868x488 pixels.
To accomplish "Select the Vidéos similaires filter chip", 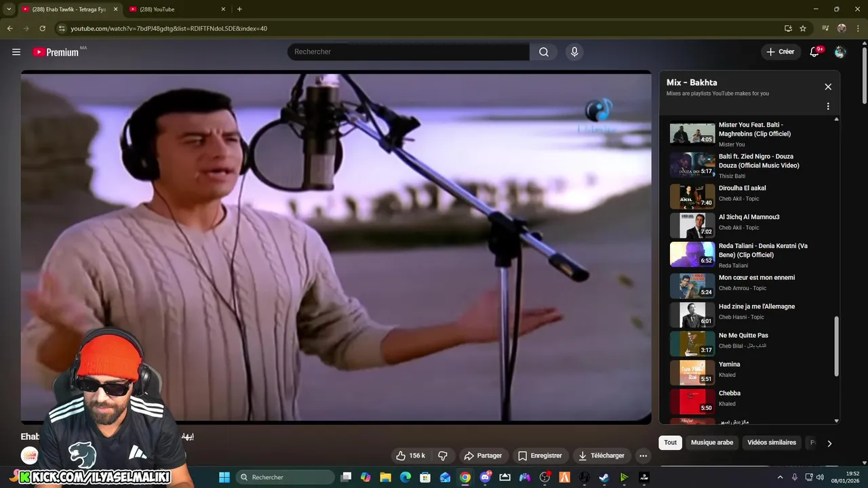I will [772, 443].
